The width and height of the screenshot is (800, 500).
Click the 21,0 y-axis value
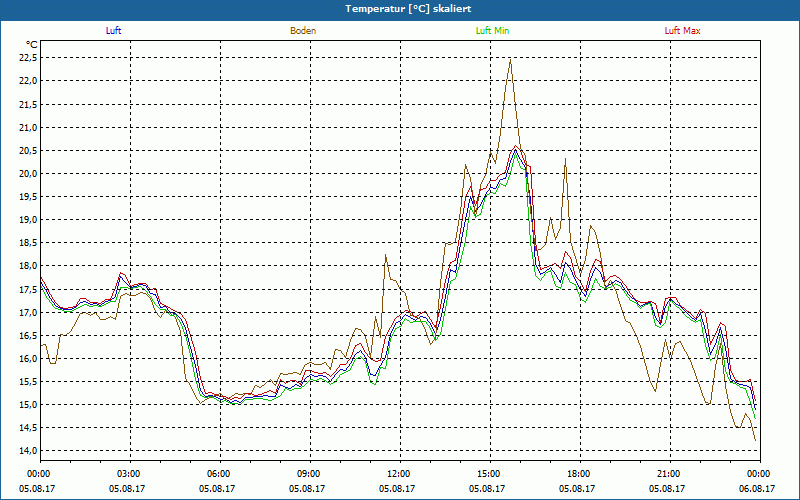point(28,127)
